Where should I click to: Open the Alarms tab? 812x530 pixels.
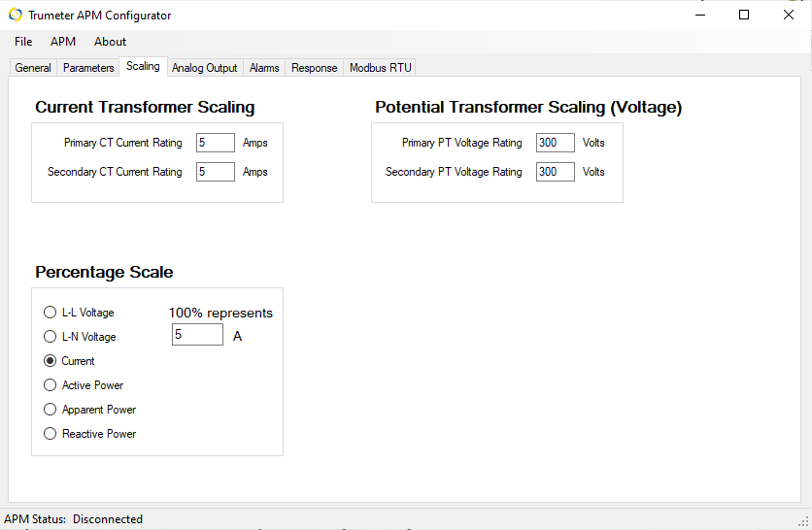coord(264,68)
